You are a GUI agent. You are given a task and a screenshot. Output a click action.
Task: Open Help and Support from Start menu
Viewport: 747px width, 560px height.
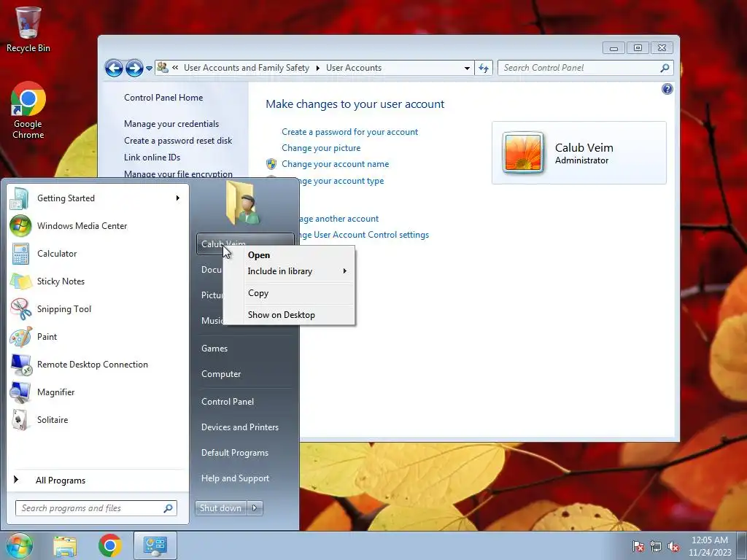click(235, 478)
